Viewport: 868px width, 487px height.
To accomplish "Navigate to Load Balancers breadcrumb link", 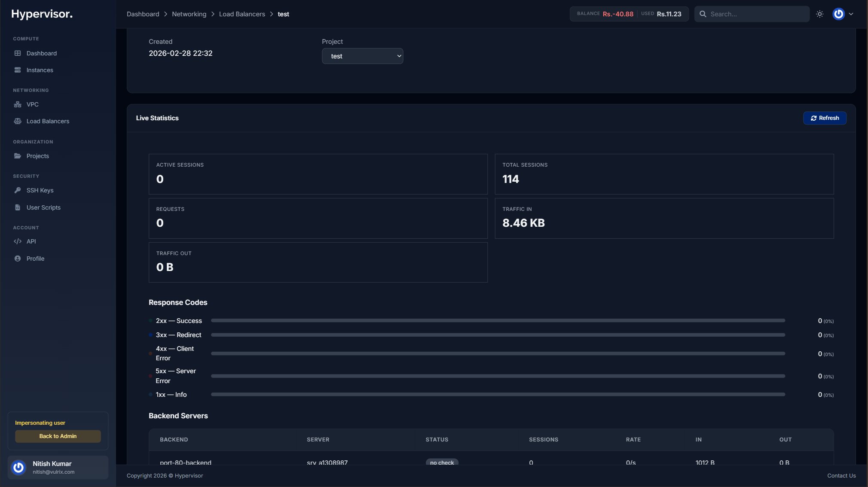I will coord(242,14).
